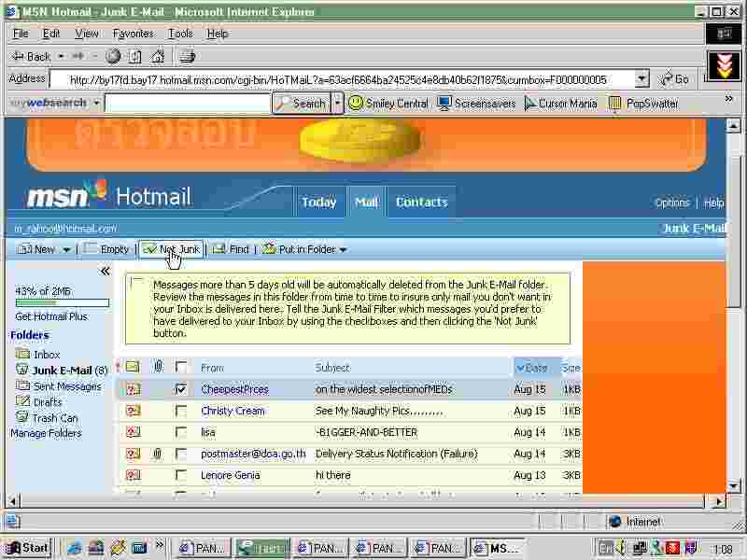Viewport: 747px width, 560px height.
Task: Click envelope icon on lisa row
Action: 134,432
